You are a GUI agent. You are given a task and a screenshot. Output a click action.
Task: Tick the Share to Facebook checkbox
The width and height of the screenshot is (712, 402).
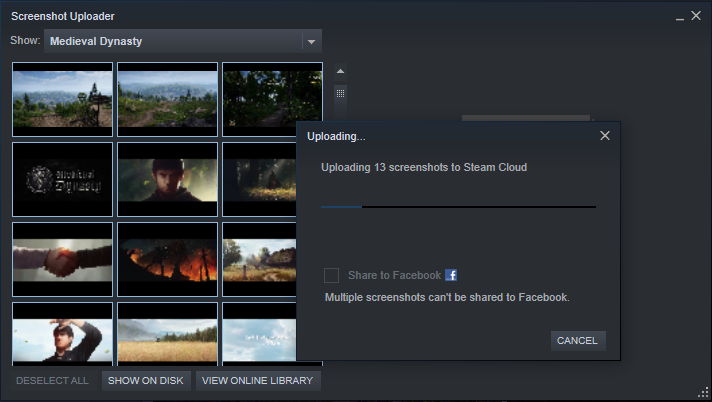point(331,275)
